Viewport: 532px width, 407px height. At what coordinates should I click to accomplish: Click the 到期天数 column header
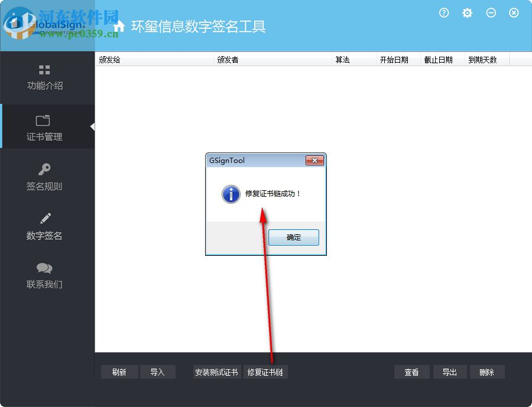(484, 59)
